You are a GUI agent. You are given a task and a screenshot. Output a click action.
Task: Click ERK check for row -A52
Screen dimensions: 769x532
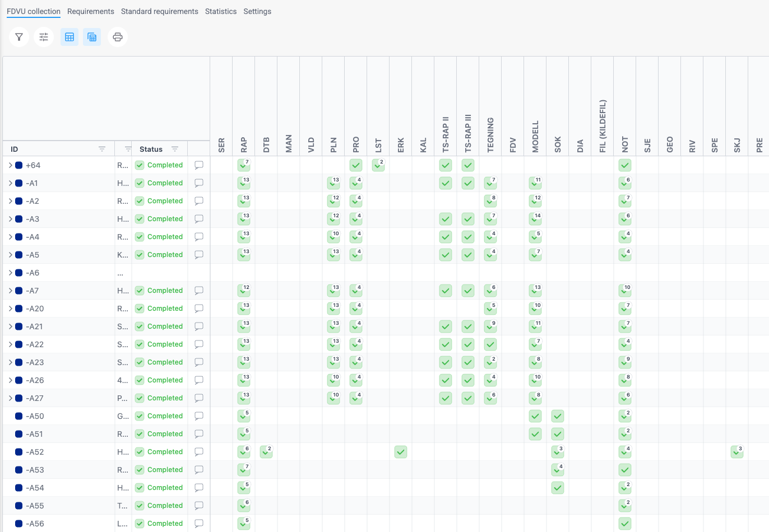tap(401, 452)
